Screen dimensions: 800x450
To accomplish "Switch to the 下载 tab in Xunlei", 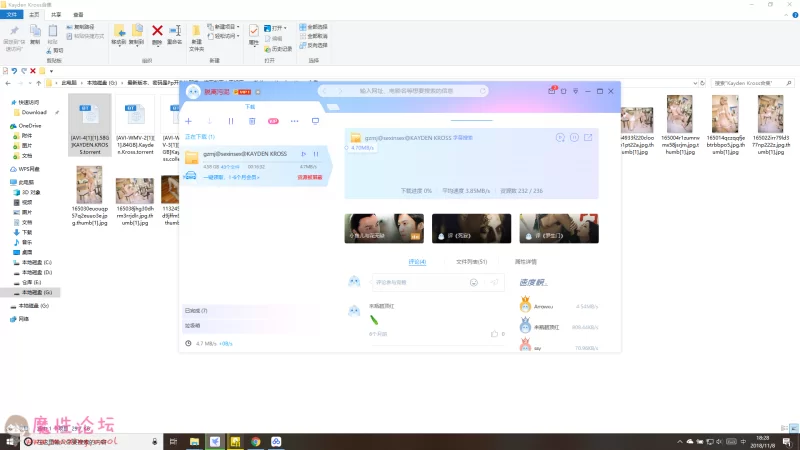I will click(x=250, y=107).
